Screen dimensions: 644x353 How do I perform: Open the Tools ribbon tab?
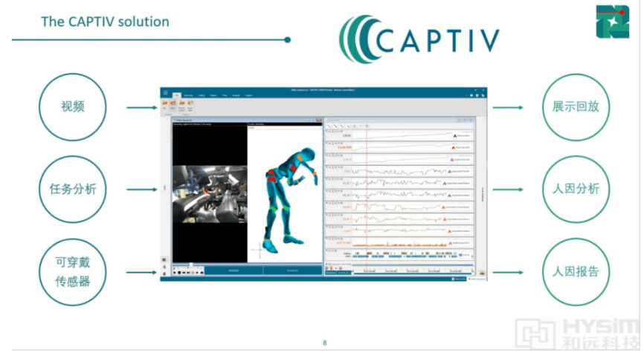click(x=225, y=95)
